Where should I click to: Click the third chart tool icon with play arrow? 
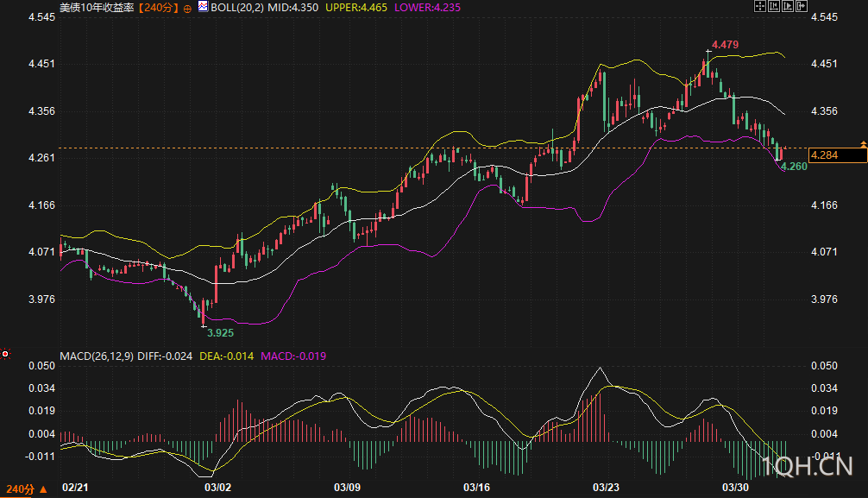point(788,6)
